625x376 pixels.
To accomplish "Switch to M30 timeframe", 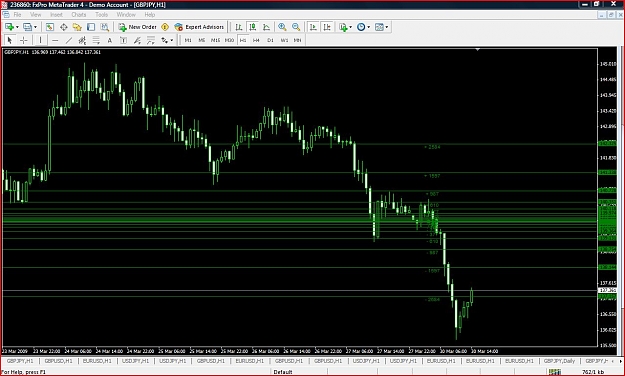I will (229, 40).
